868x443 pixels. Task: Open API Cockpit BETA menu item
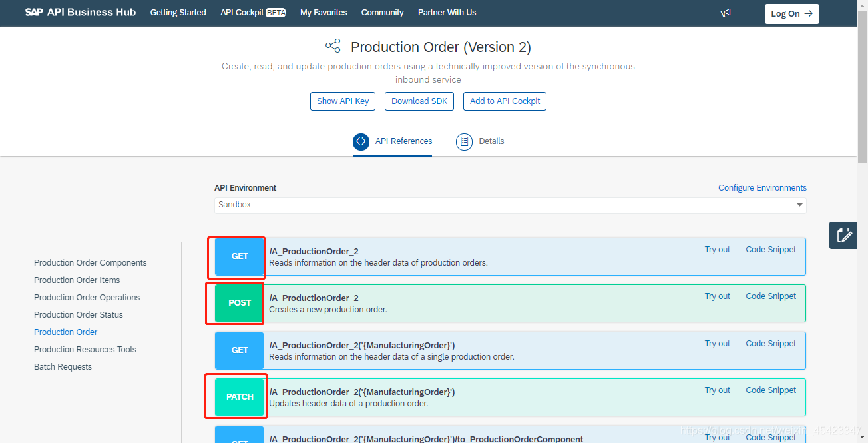pos(253,13)
